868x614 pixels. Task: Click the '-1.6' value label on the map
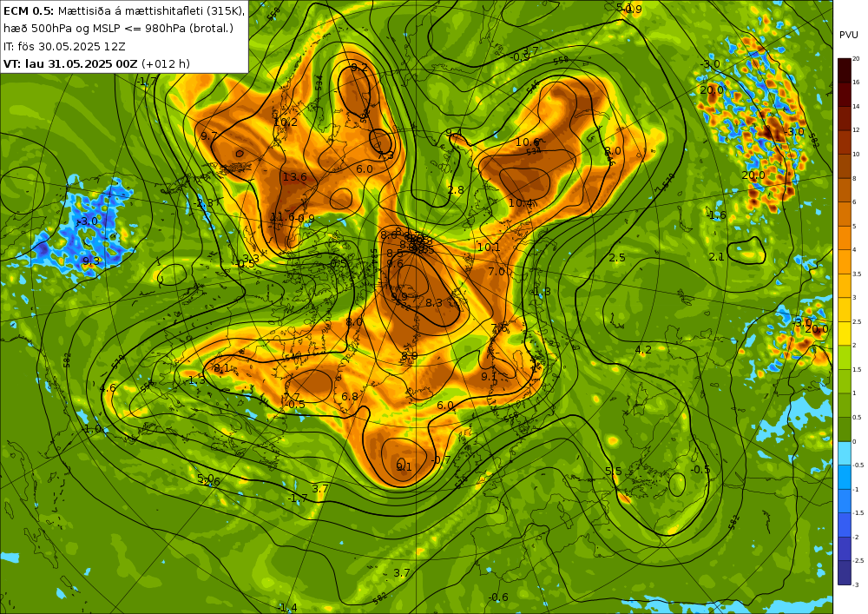click(717, 215)
